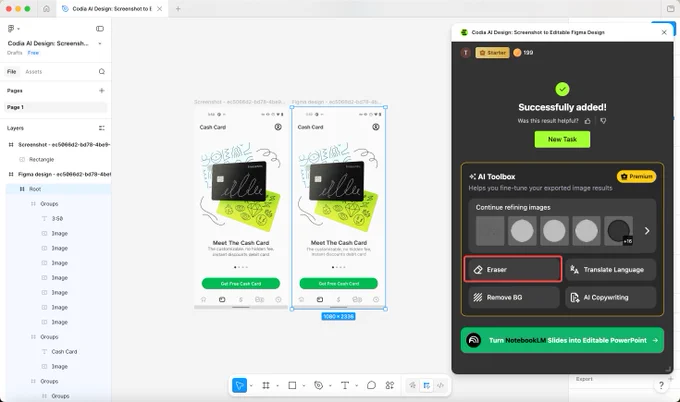
Task: Click NotebookLM Slides to PowerPoint banner
Action: point(562,340)
